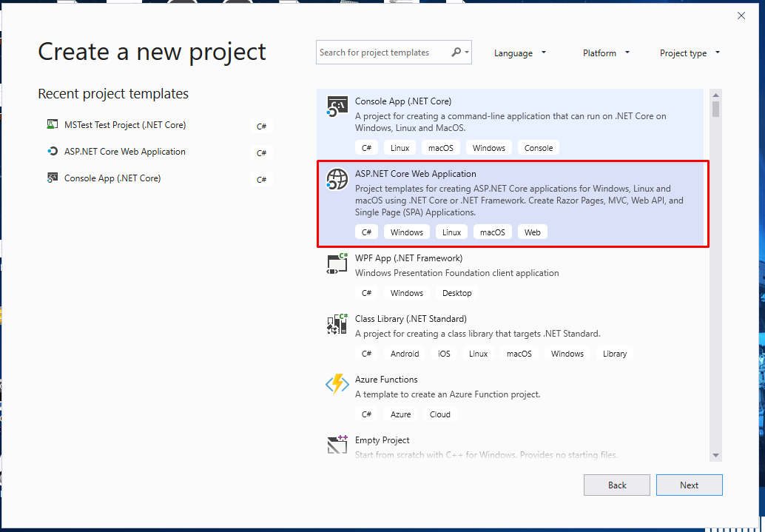The height and width of the screenshot is (532, 765).
Task: Click the Class Library template icon
Action: tap(337, 325)
